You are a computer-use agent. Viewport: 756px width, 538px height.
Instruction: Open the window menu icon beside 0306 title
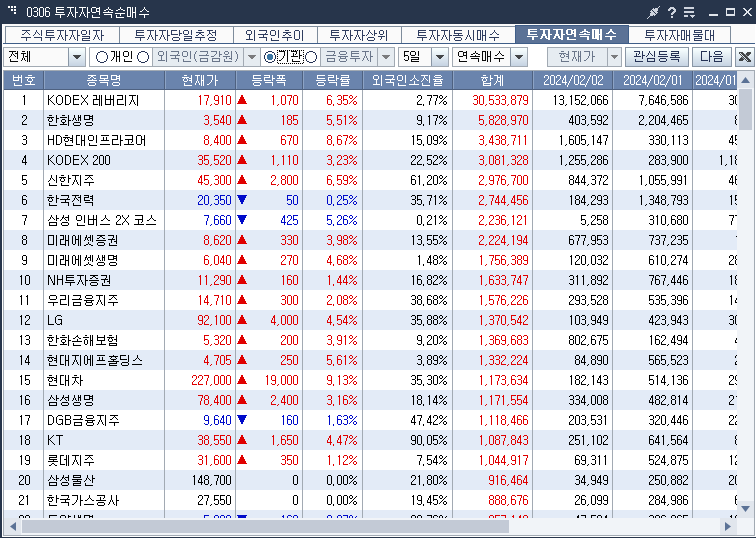[13, 9]
